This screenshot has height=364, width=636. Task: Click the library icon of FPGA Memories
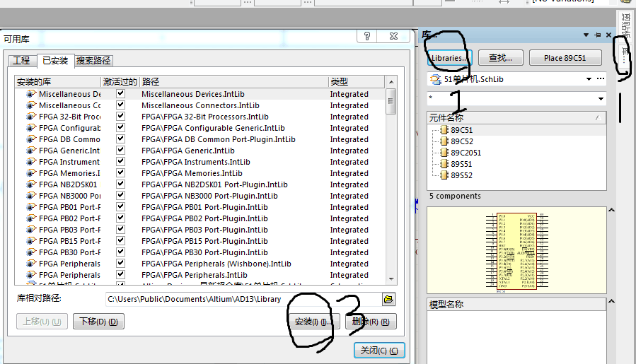click(31, 173)
